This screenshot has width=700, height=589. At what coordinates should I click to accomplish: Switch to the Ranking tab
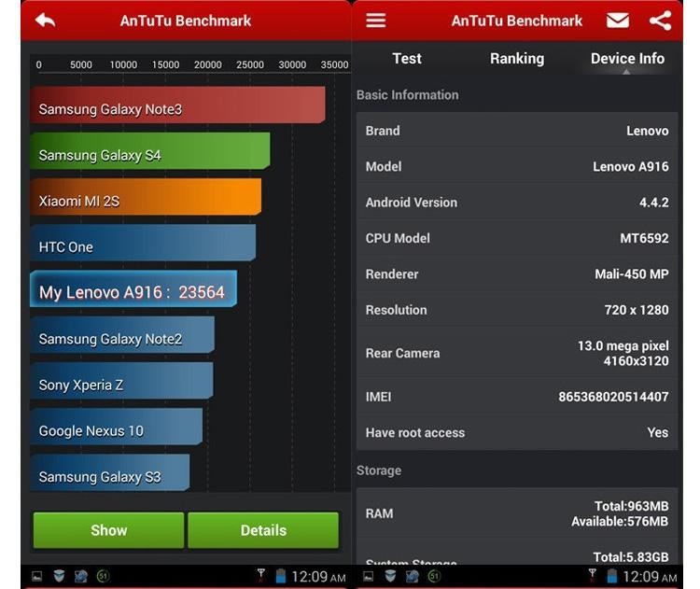coord(517,59)
